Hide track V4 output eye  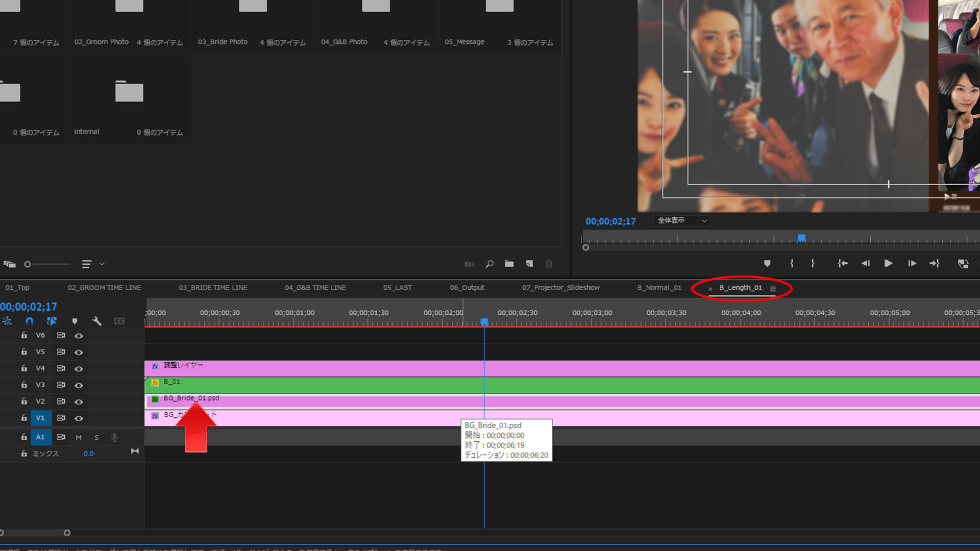[79, 368]
